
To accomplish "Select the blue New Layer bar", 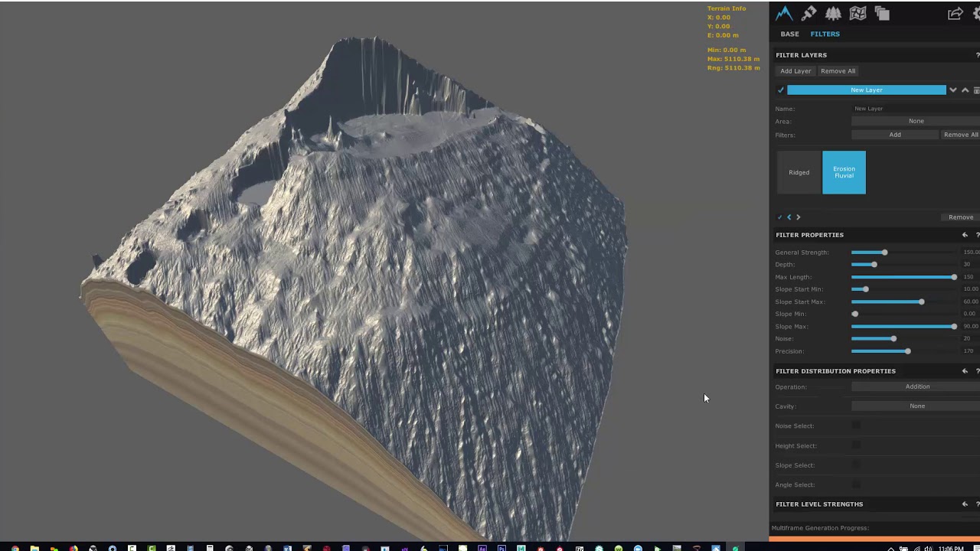I will coord(867,90).
